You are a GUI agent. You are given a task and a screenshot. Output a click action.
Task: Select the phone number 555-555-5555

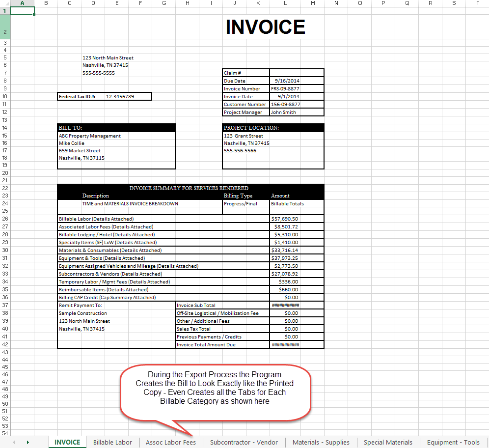click(x=99, y=73)
